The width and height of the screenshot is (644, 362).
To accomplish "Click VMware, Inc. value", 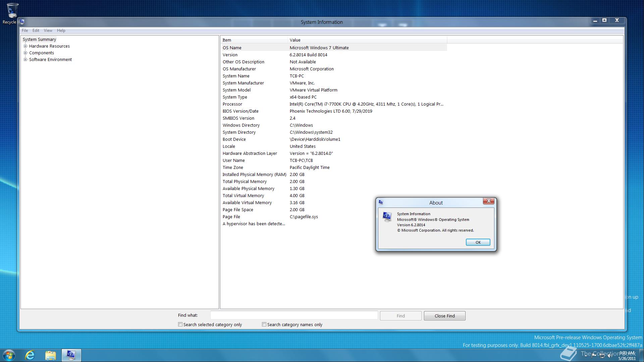I will 302,83.
